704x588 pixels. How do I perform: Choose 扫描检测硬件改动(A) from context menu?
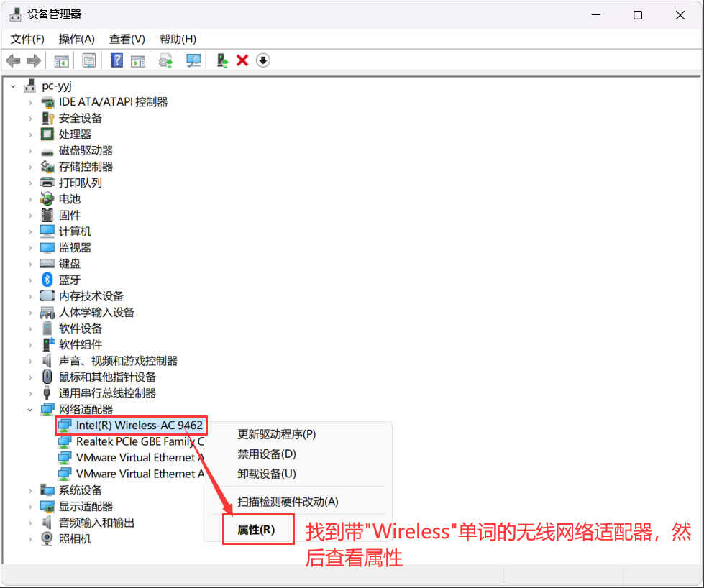(288, 501)
